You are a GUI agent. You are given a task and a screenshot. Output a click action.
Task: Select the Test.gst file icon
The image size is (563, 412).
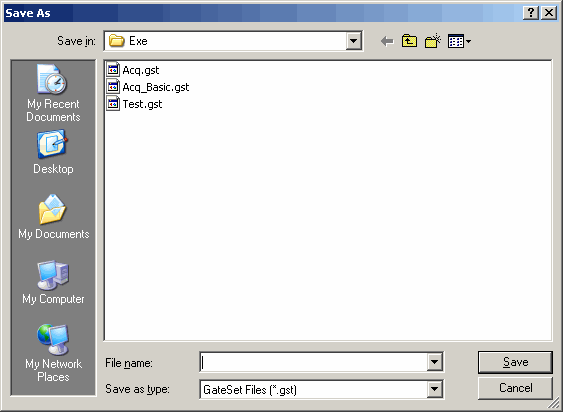113,103
